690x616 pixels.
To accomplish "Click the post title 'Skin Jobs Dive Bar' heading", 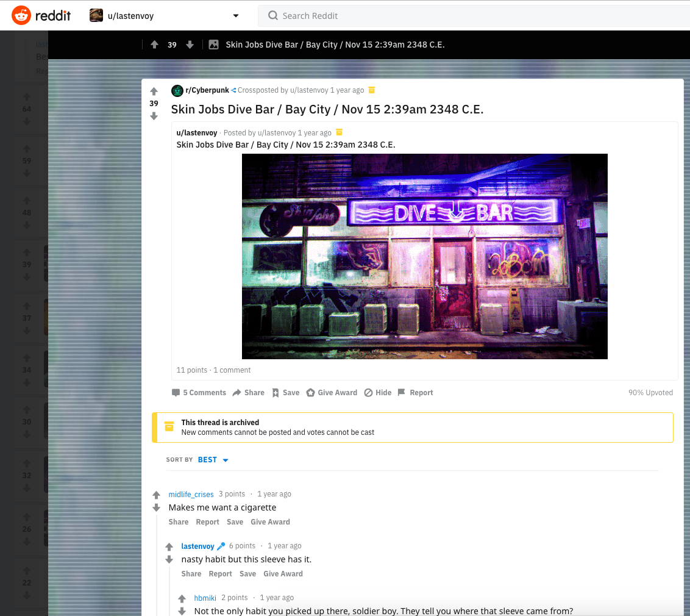I will tap(327, 109).
